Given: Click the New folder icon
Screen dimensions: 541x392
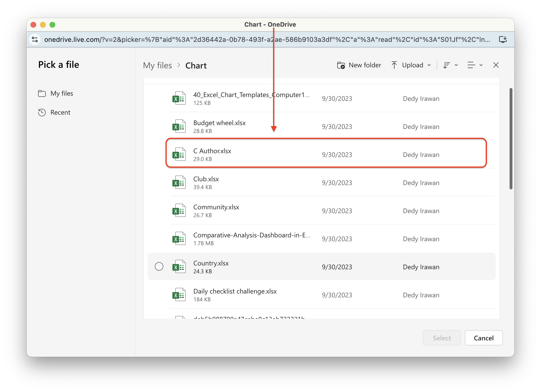Looking at the screenshot, I should tap(341, 65).
